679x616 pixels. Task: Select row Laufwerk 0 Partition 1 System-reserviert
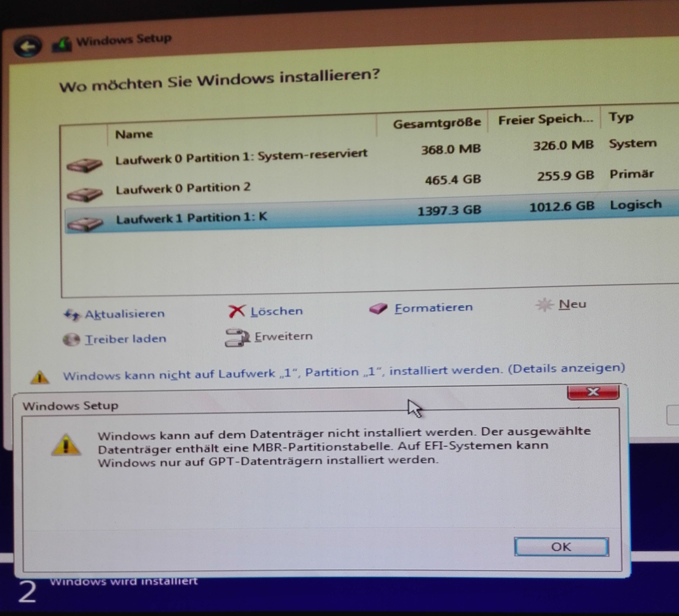tap(241, 156)
